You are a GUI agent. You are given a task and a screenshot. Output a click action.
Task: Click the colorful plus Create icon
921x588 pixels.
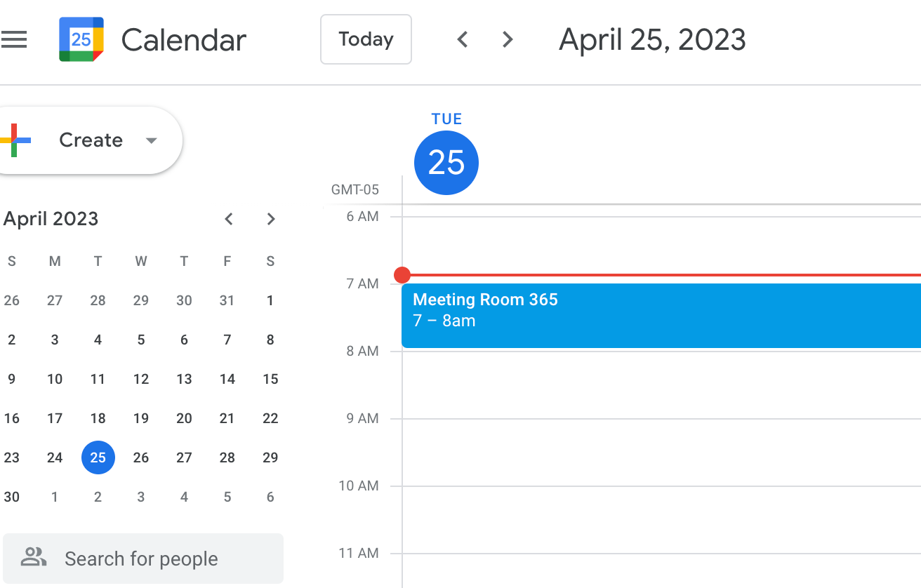(15, 140)
